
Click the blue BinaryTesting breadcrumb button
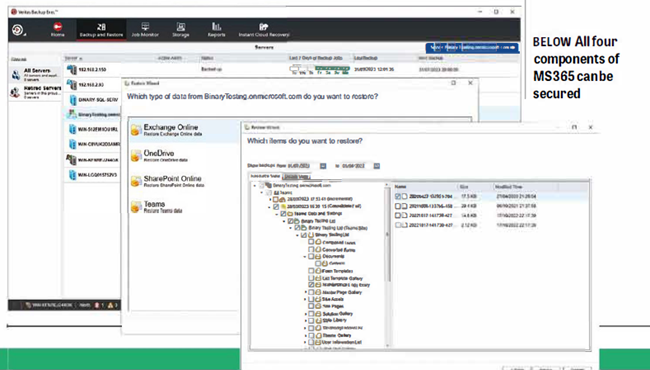point(472,48)
